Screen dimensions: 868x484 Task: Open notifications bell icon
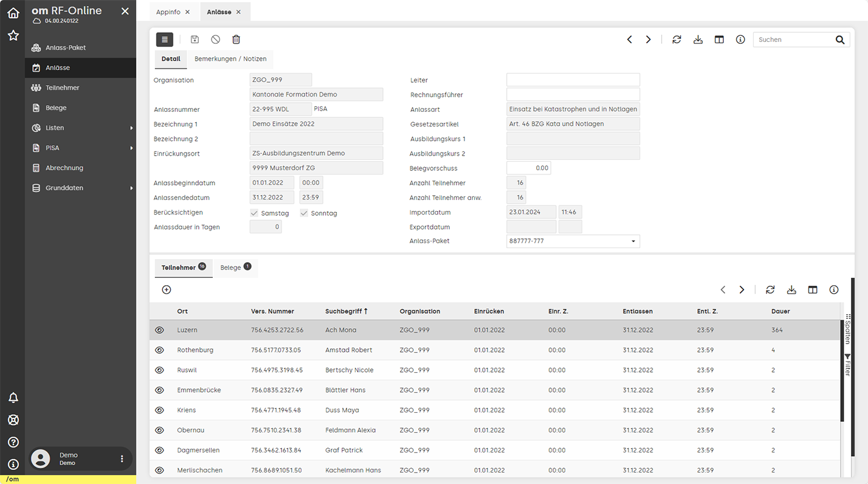point(13,398)
